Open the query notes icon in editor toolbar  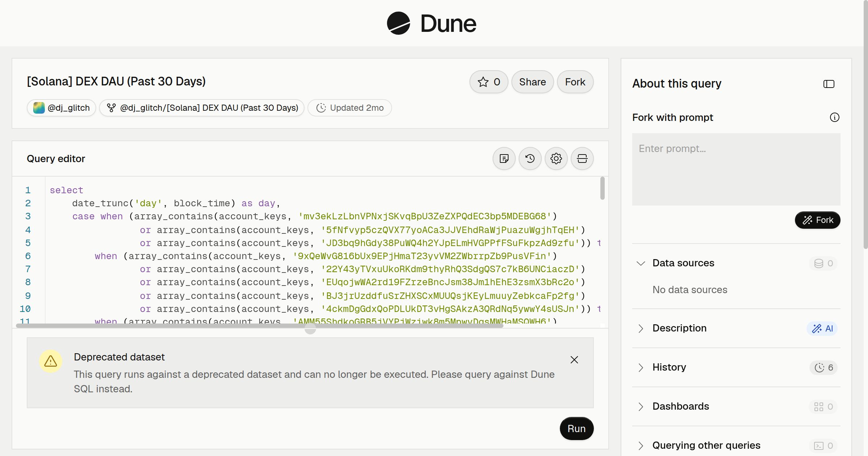[x=504, y=159]
